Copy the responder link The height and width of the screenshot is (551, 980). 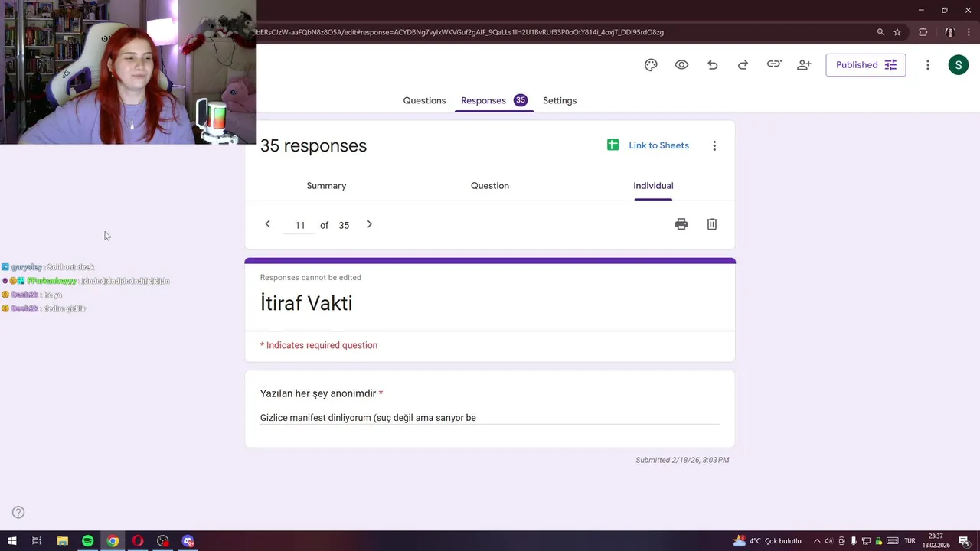pos(774,64)
